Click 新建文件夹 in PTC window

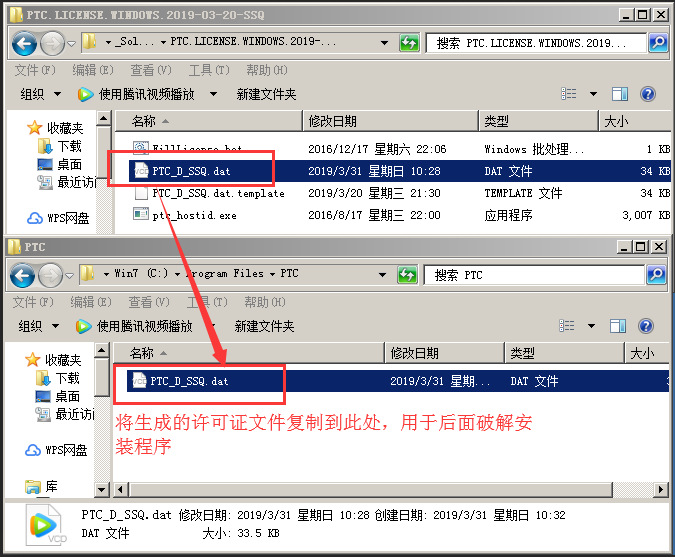tap(265, 326)
